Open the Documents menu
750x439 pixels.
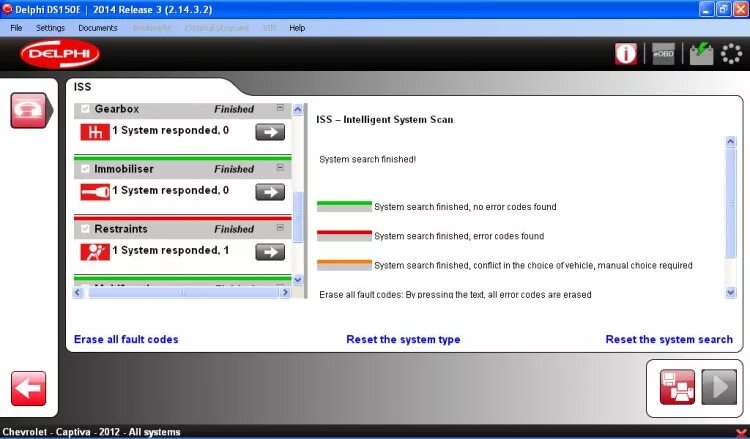tap(98, 28)
